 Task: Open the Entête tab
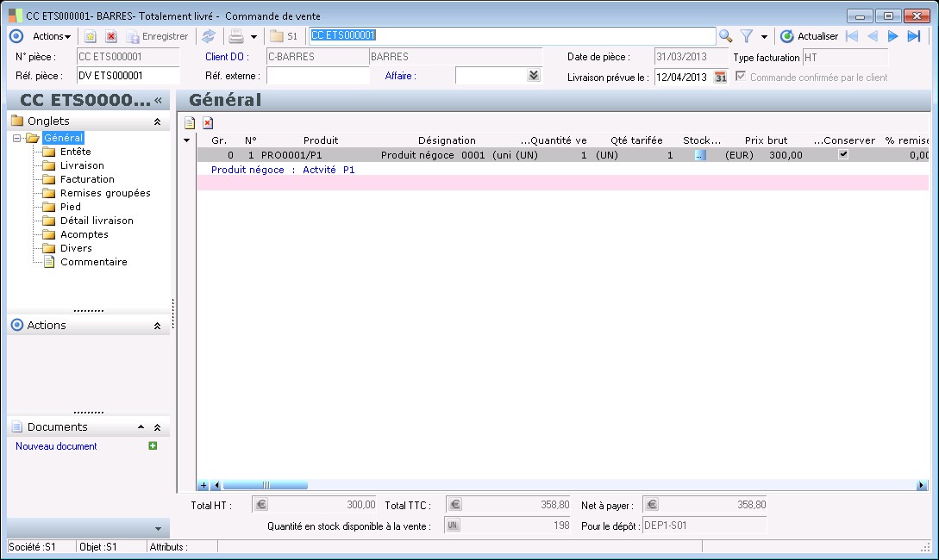pyautogui.click(x=76, y=152)
